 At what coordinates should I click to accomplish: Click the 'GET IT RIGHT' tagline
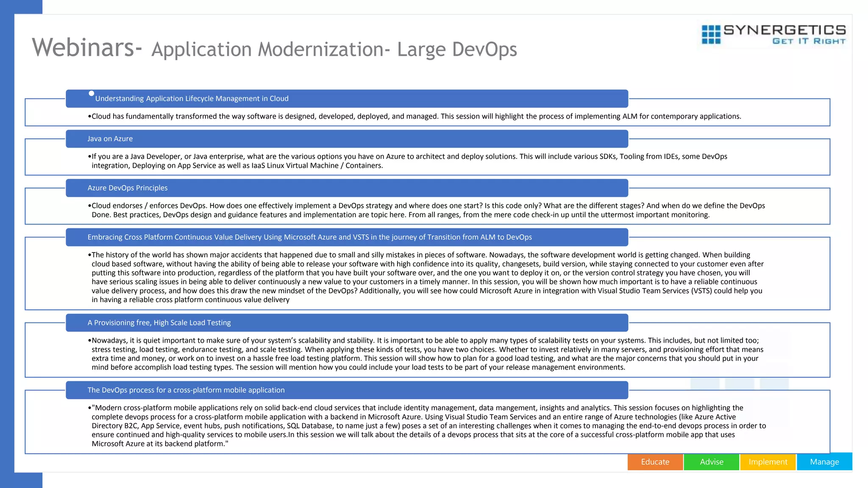click(x=809, y=41)
